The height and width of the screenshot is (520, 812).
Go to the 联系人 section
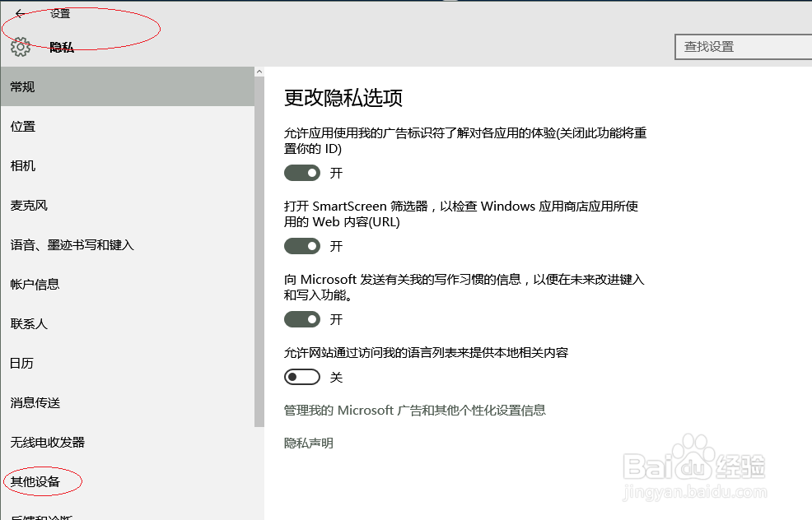coord(128,324)
